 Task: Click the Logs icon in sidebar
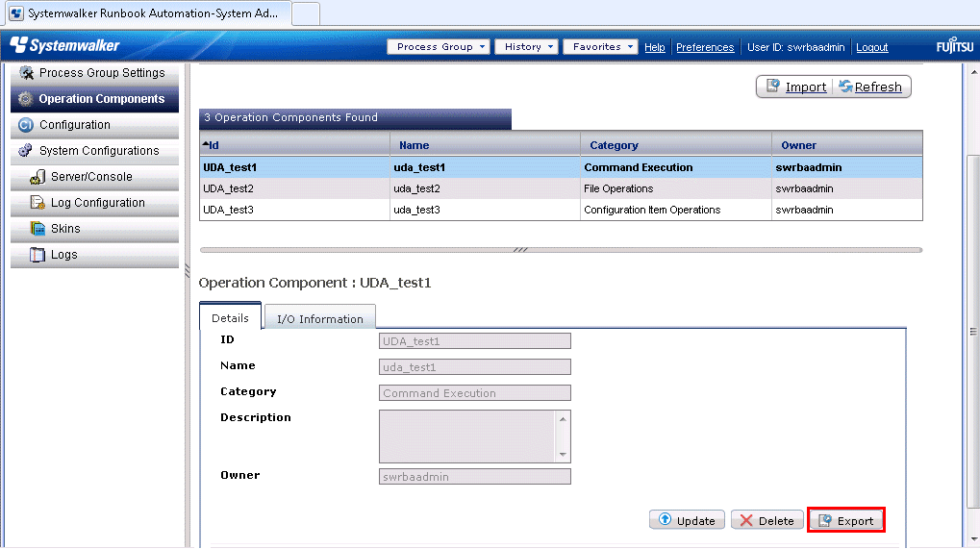pyautogui.click(x=38, y=255)
